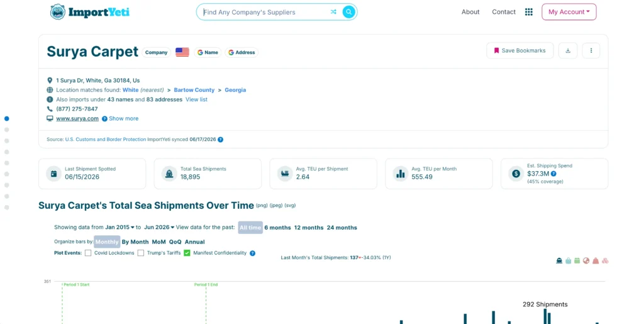Click the help icon beside $37.3M
The image size is (644, 324).
coord(553,174)
